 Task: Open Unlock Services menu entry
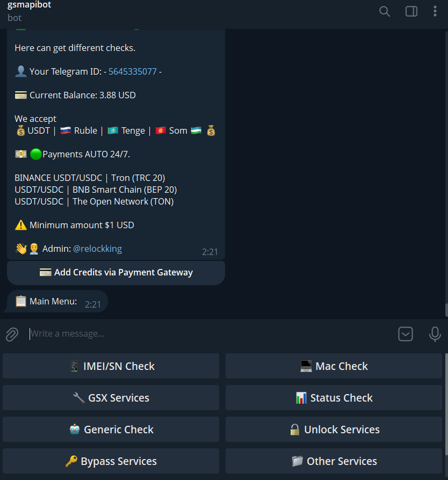coord(334,430)
